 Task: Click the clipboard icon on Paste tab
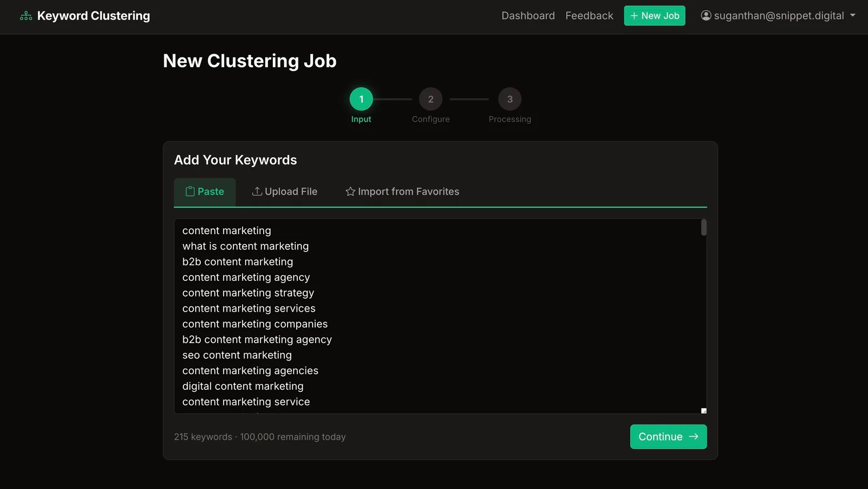[x=190, y=191]
